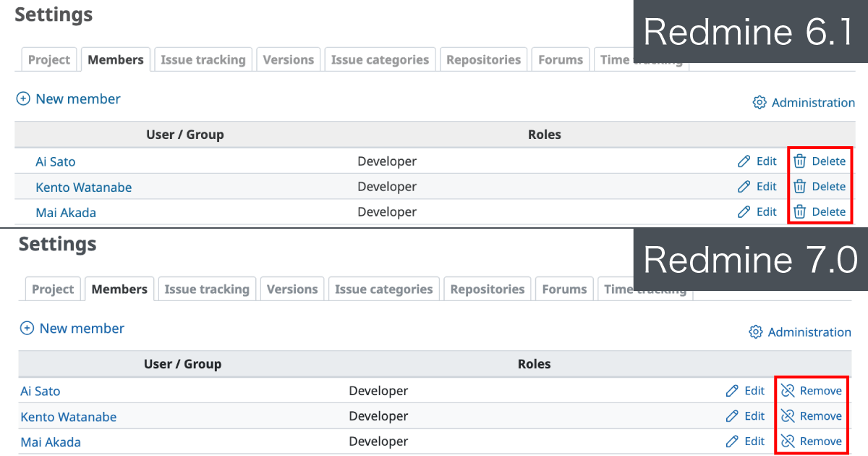
Task: Click the Remove link for Mai Akada in Redmine 7.0
Action: click(x=820, y=441)
